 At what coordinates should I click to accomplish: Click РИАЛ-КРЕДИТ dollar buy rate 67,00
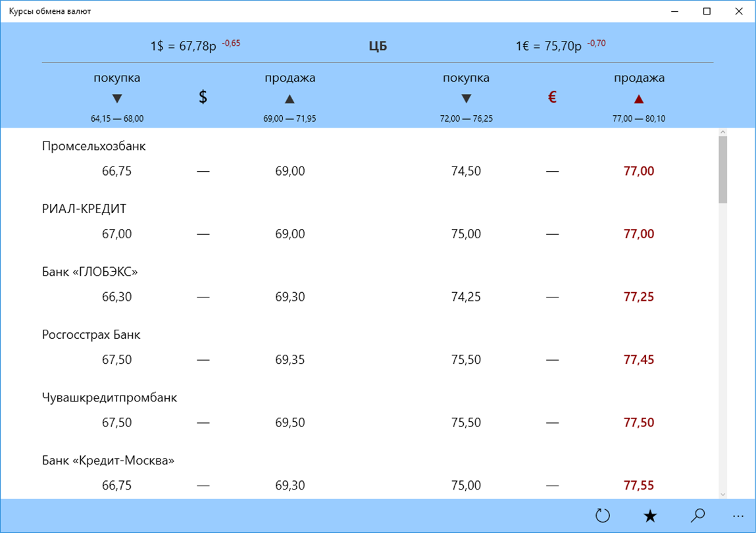(x=116, y=234)
